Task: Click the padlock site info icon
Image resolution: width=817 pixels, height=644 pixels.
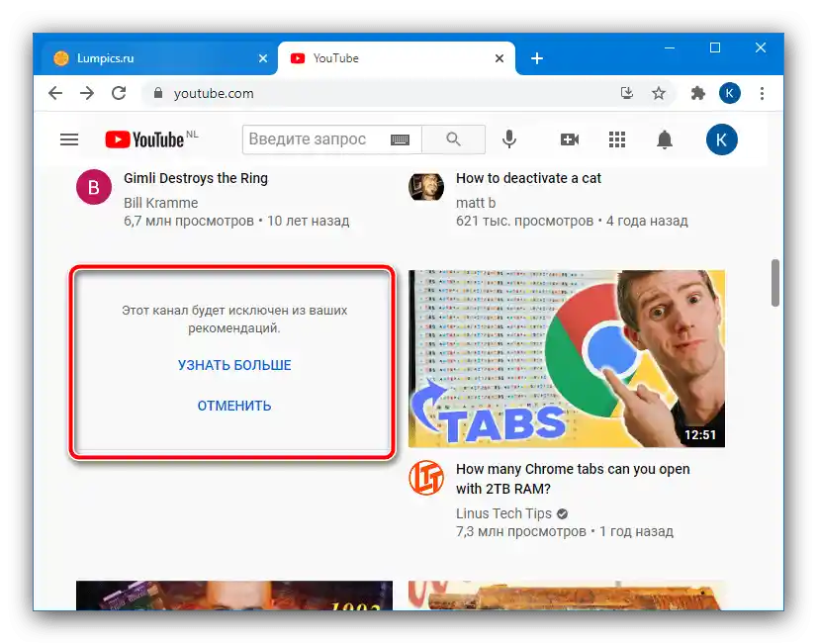Action: 158,93
